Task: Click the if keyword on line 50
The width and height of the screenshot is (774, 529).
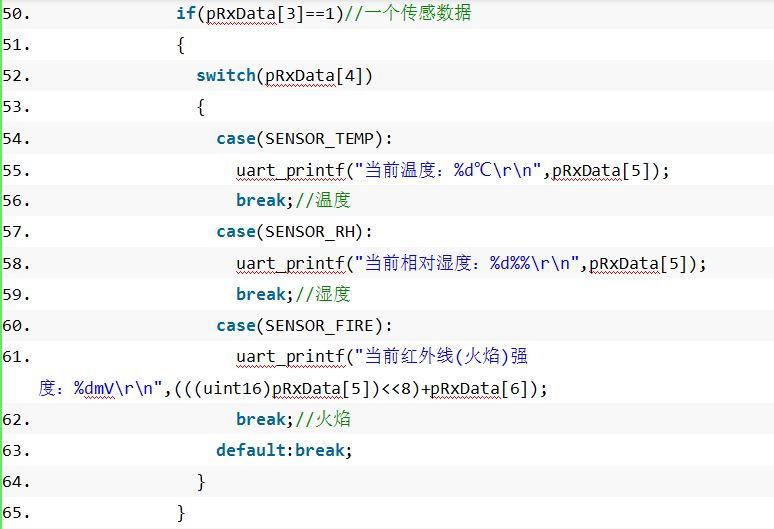Action: (x=186, y=13)
